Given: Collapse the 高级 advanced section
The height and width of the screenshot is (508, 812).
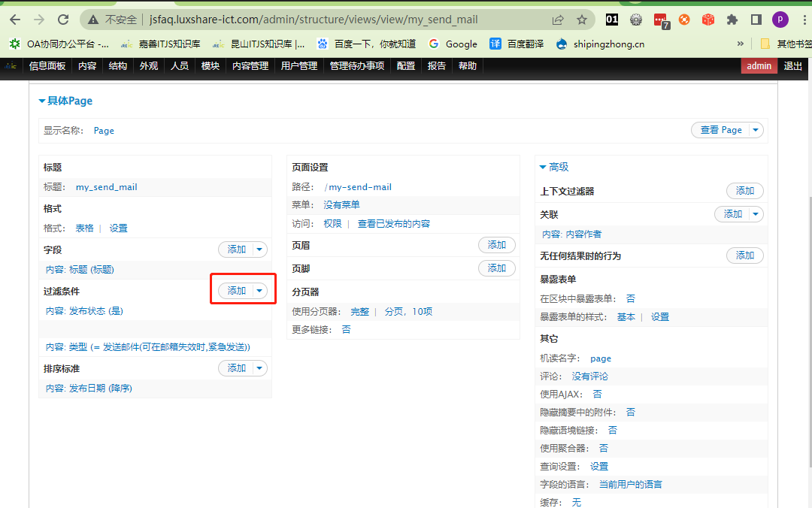Looking at the screenshot, I should pos(543,167).
